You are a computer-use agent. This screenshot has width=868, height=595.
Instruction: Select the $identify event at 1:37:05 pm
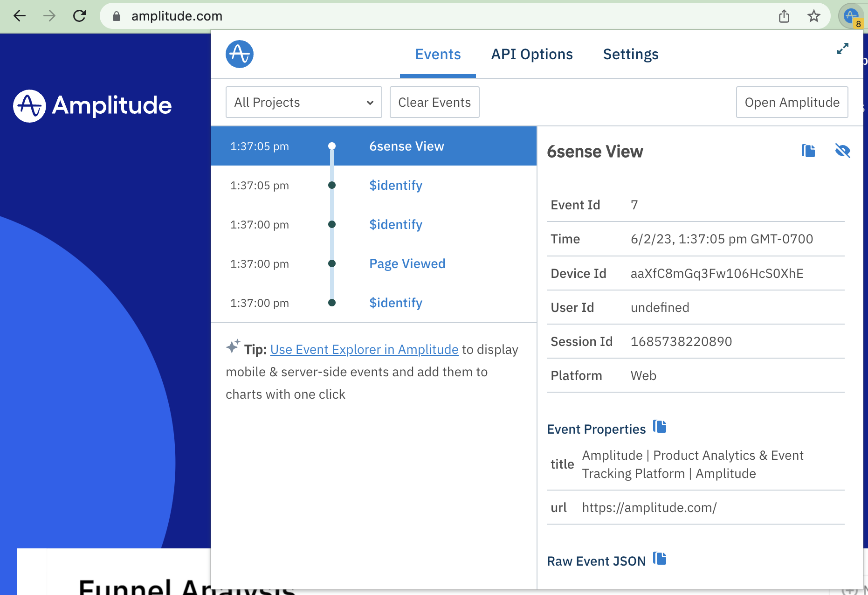tap(395, 186)
